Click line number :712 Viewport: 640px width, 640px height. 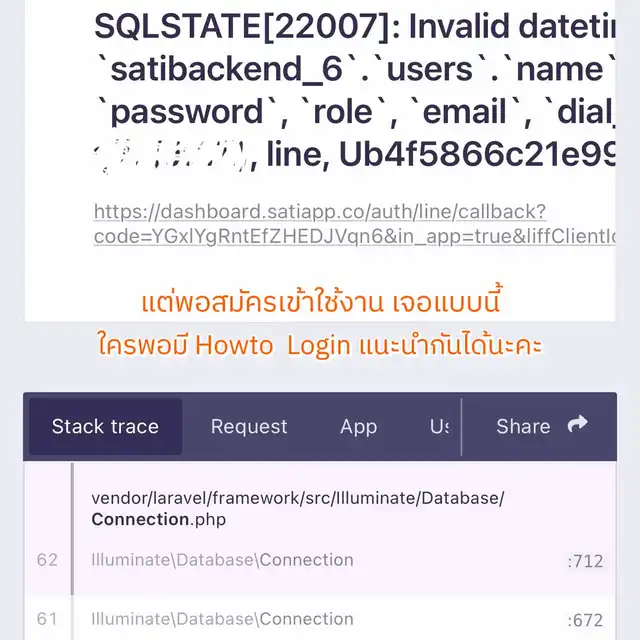(x=586, y=561)
